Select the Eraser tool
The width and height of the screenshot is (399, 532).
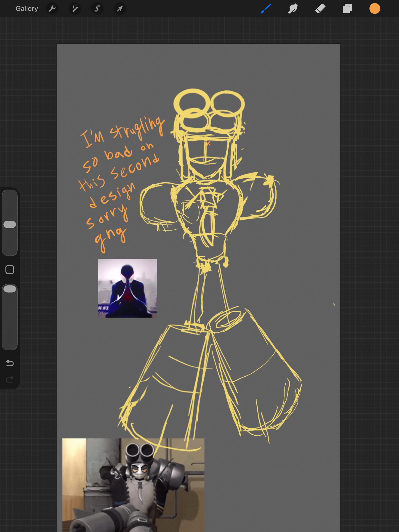[320, 9]
